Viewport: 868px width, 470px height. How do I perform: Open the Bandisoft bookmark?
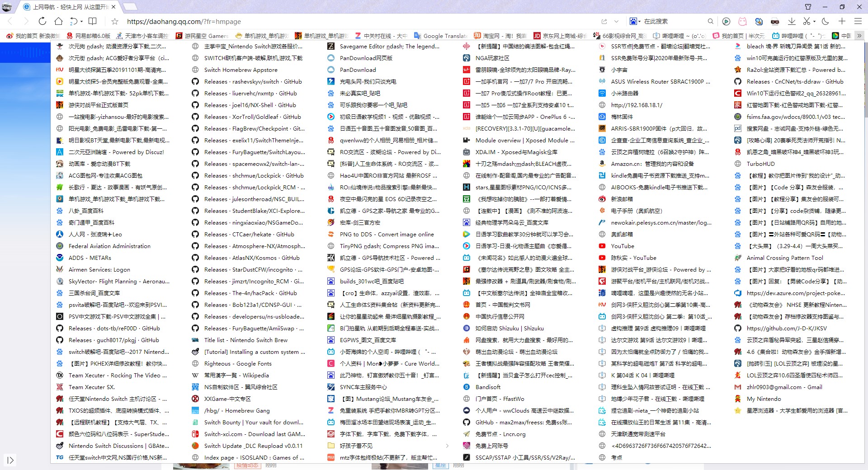[x=482, y=387]
